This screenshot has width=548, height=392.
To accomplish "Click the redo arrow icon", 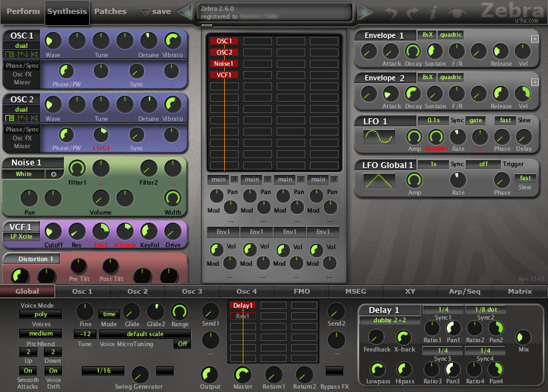I will point(412,13).
